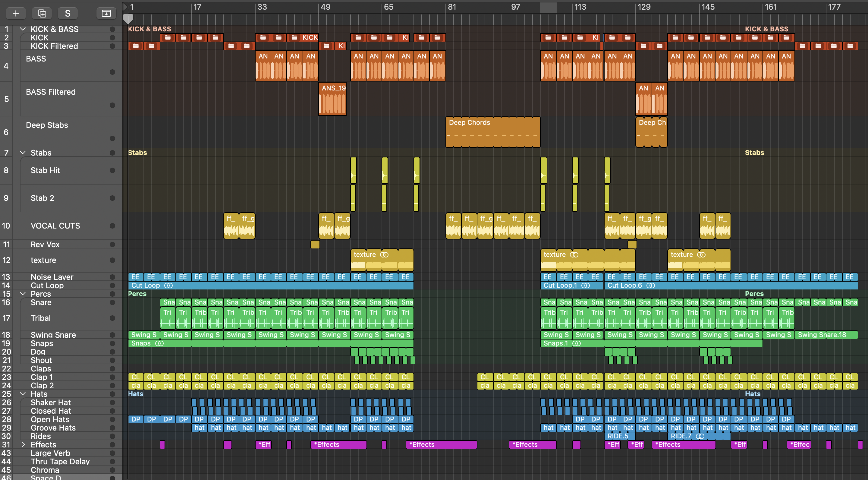Toggle the status dot on Deep Stabs track

(x=112, y=138)
